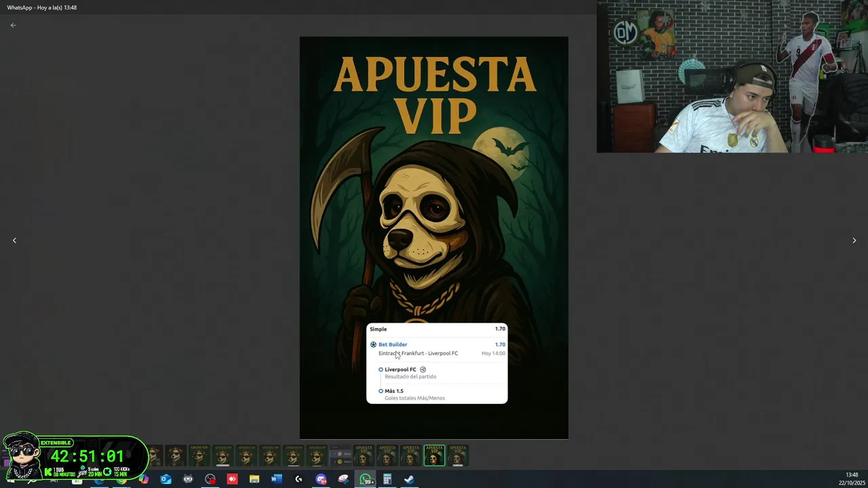This screenshot has height=488, width=868.
Task: Open Copilot from the taskbar
Action: pos(144,479)
